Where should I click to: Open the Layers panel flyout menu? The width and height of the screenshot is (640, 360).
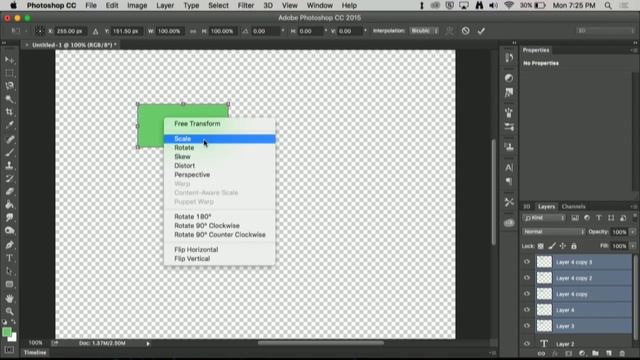[x=634, y=207]
